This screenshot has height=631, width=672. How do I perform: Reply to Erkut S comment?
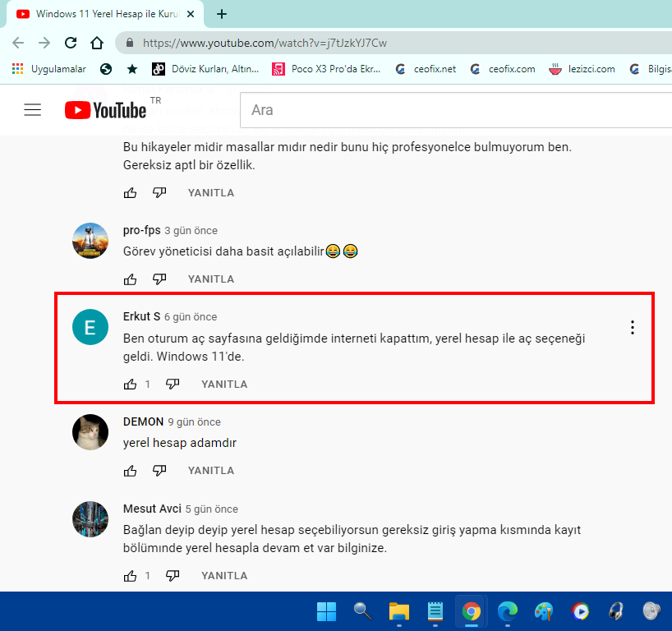224,384
